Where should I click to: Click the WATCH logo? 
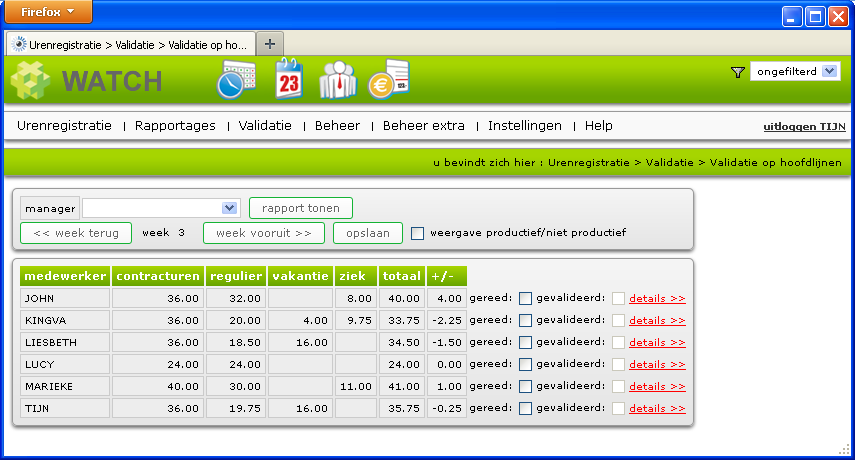(x=87, y=81)
